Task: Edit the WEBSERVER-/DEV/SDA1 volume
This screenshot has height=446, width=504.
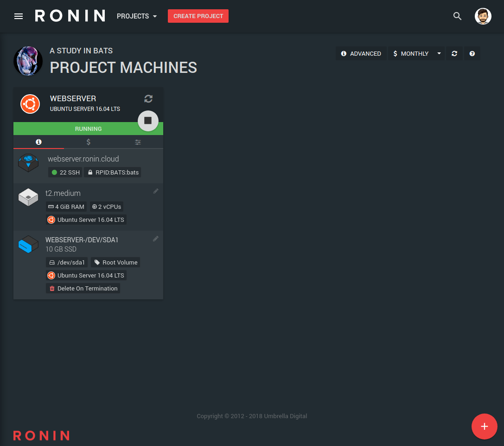Action: click(156, 239)
